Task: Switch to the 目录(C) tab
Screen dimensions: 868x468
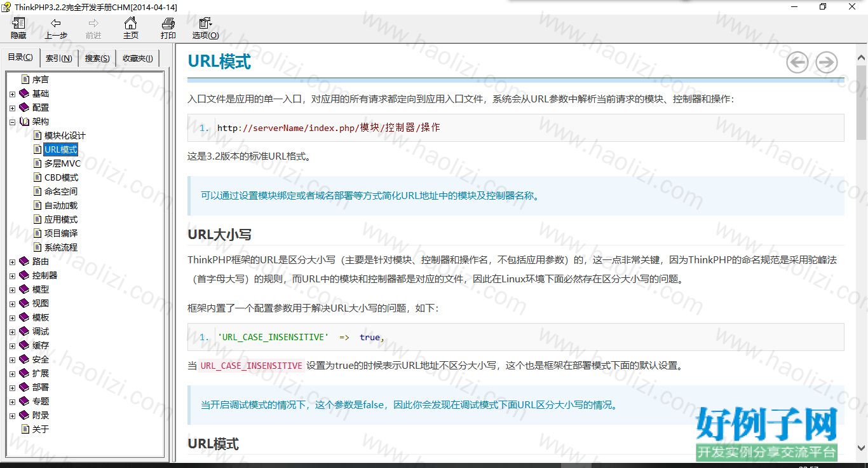Action: point(20,57)
